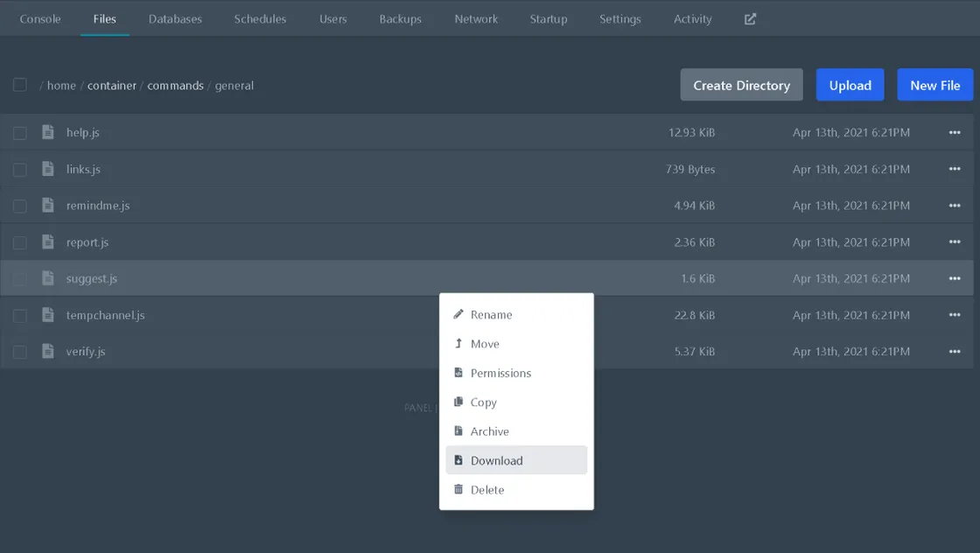Open the three-dot menu for help.js

(x=955, y=132)
